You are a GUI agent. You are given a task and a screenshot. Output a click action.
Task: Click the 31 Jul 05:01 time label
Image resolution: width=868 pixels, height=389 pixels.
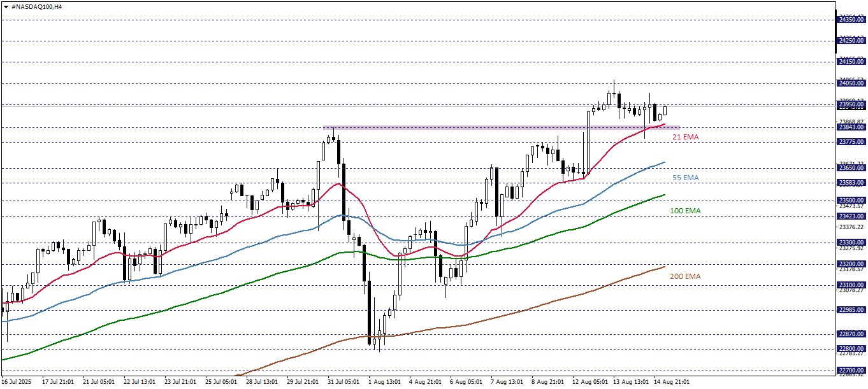click(344, 382)
